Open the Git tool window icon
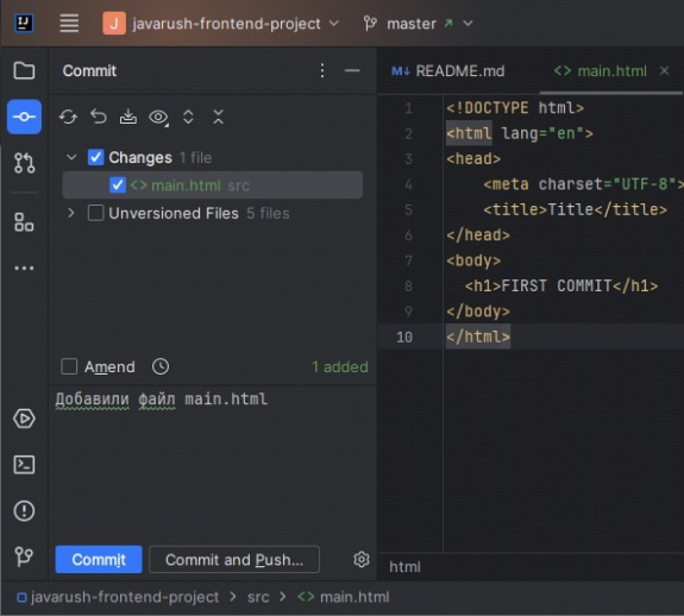 tap(24, 558)
